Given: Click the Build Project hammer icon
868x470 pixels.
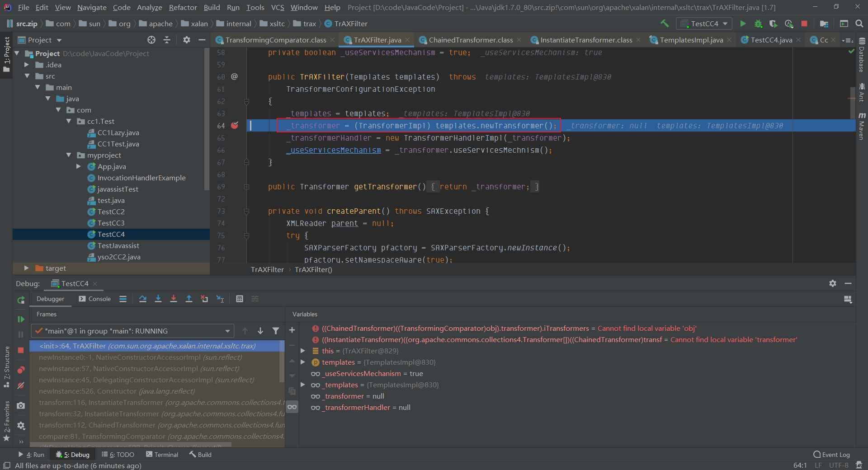Looking at the screenshot, I should pos(665,23).
